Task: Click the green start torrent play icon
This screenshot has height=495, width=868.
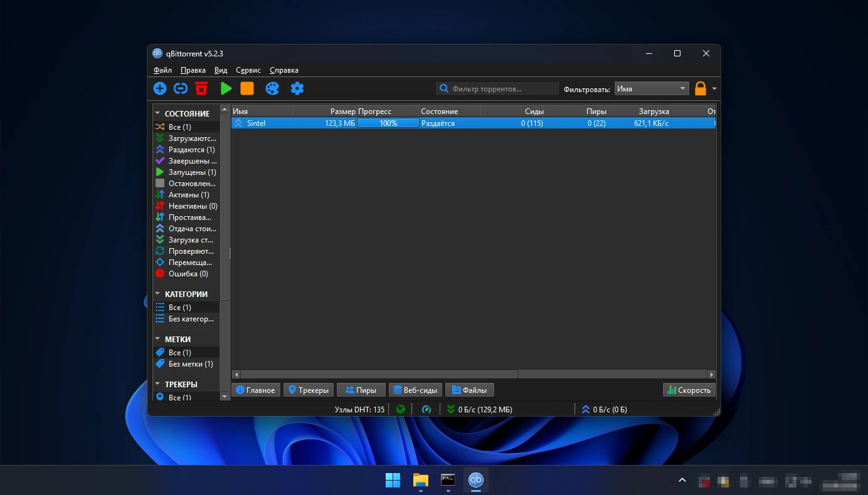Action: tap(226, 89)
